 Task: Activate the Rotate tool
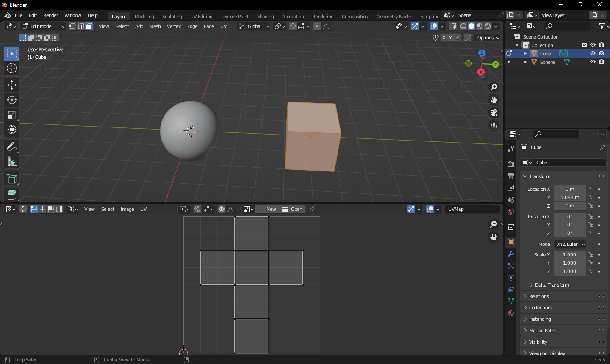(12, 100)
